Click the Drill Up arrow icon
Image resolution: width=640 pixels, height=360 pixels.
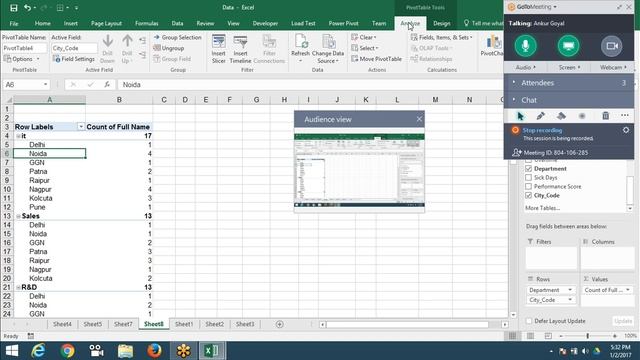127,41
